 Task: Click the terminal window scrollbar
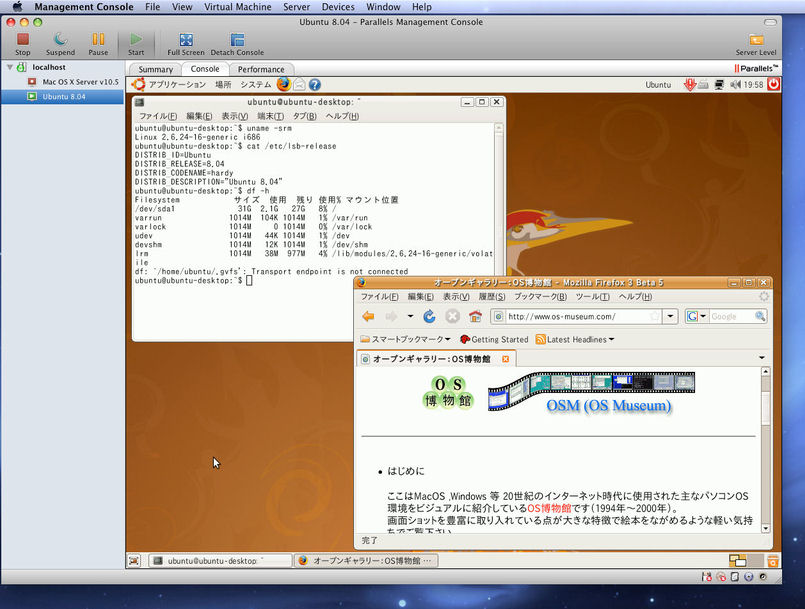tap(499, 198)
